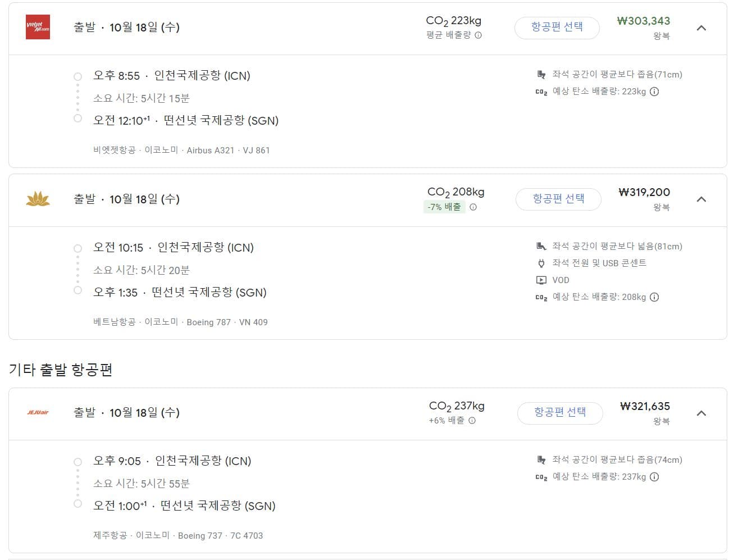Collapse the Jeju Air ₩321,635 flight details

(701, 413)
